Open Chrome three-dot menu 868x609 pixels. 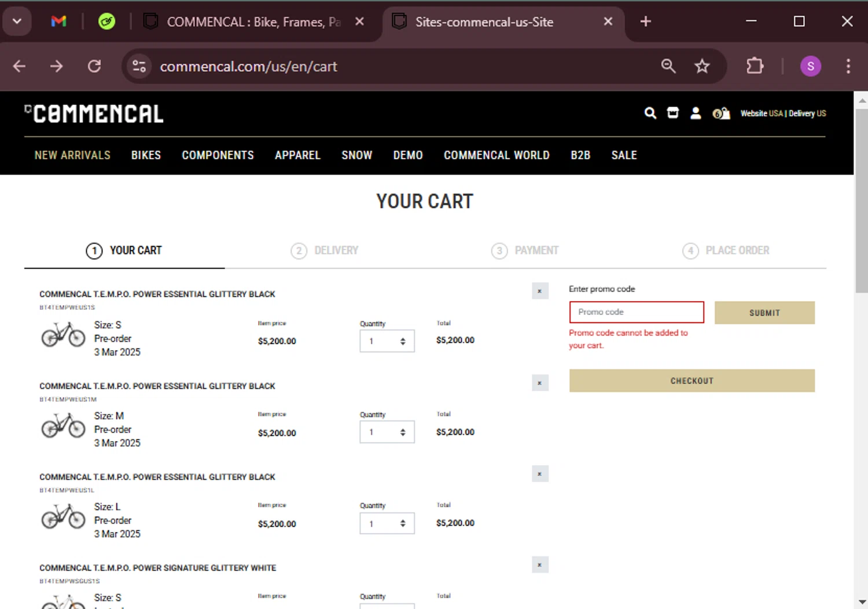pos(848,67)
